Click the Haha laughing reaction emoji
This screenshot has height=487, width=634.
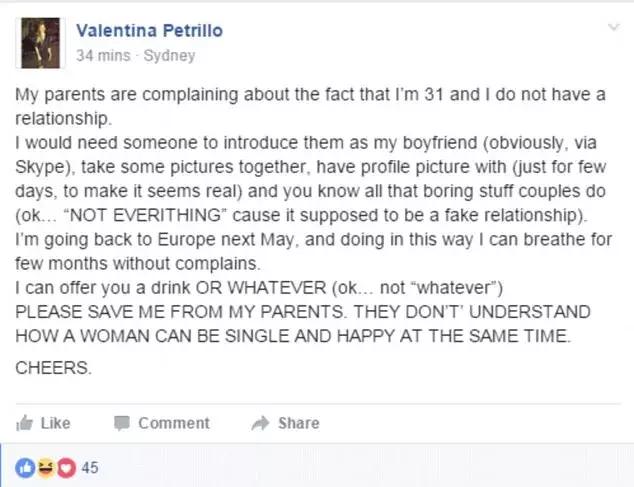click(x=43, y=467)
